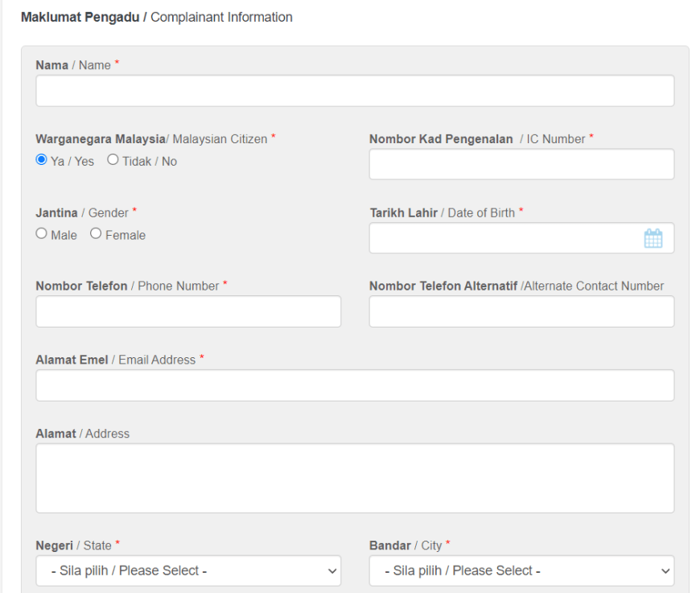Expand the Bandar / City dropdown
Viewport: 700px width, 593px height.
point(521,570)
